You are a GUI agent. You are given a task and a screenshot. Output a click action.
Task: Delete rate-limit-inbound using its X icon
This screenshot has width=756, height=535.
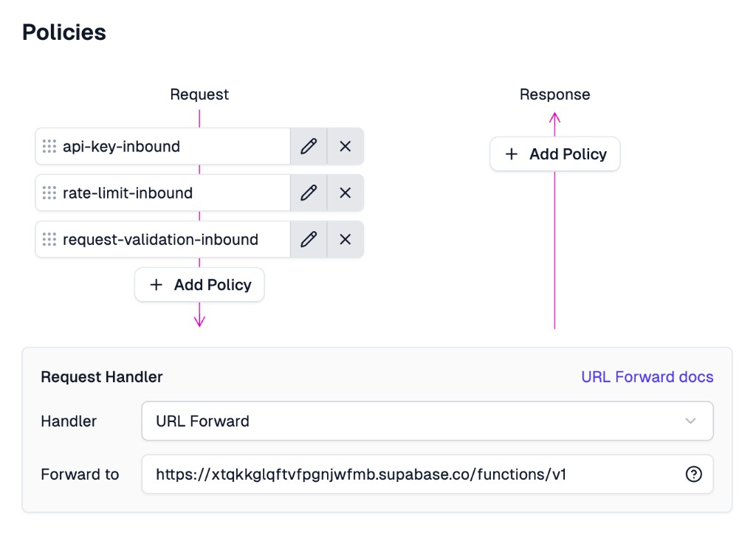[x=345, y=193]
